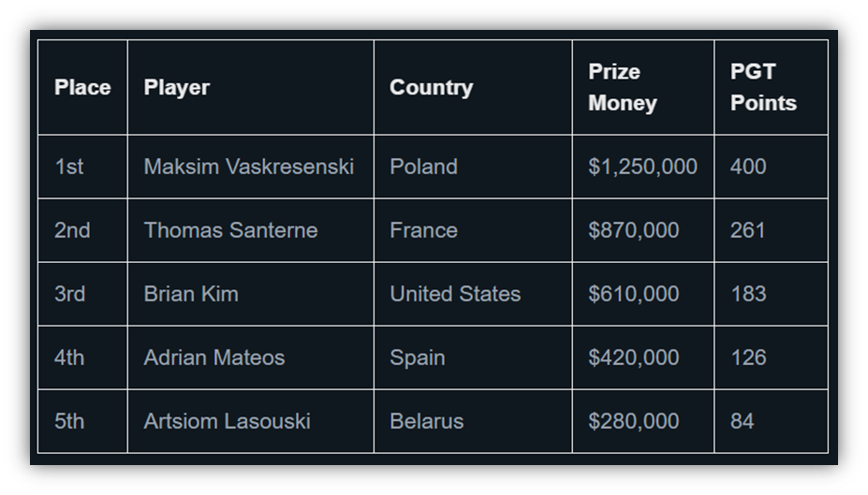Select the Brian Kim player cell
The width and height of the screenshot is (868, 495).
[251, 294]
